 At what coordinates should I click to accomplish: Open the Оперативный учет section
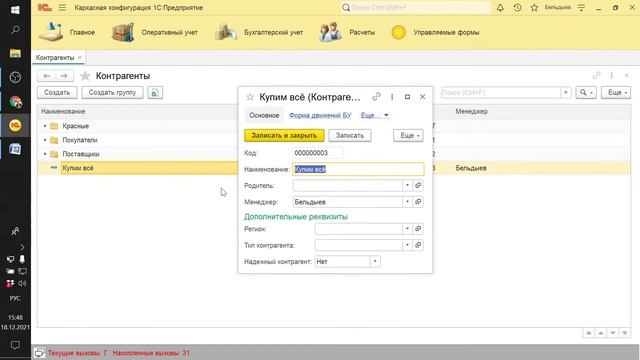(x=155, y=32)
